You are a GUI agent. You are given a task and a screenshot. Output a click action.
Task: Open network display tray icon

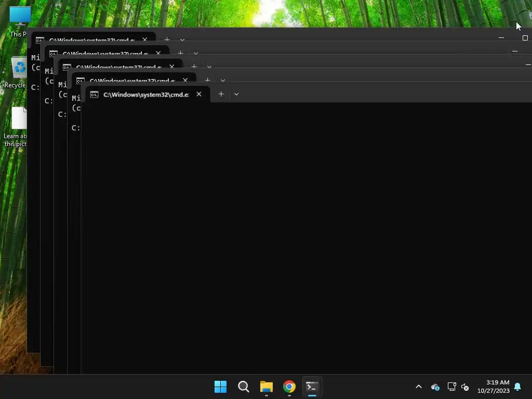pyautogui.click(x=451, y=387)
